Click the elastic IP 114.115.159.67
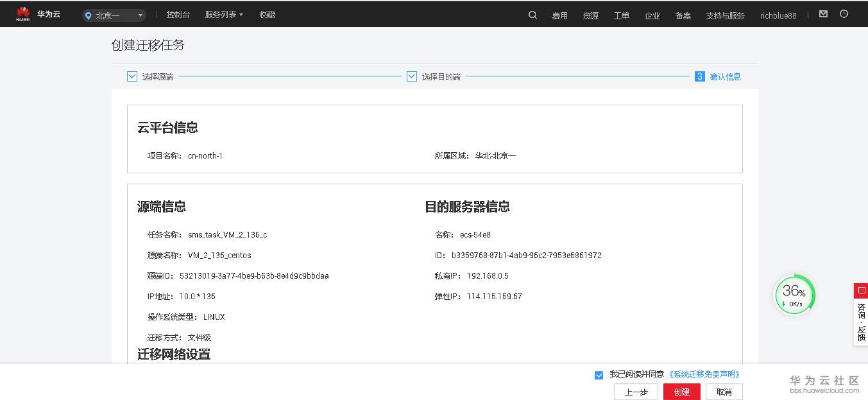Screen dimensions: 868x400 [x=495, y=297]
